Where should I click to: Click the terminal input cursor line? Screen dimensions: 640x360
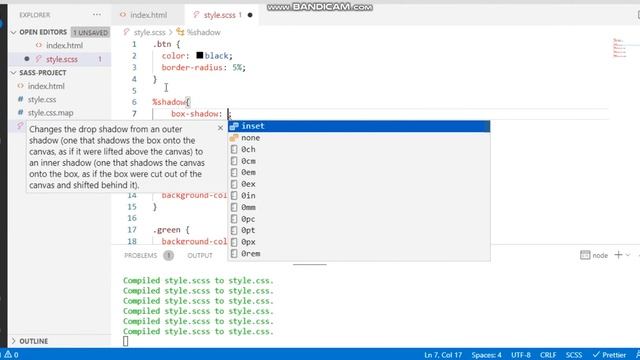pyautogui.click(x=126, y=341)
